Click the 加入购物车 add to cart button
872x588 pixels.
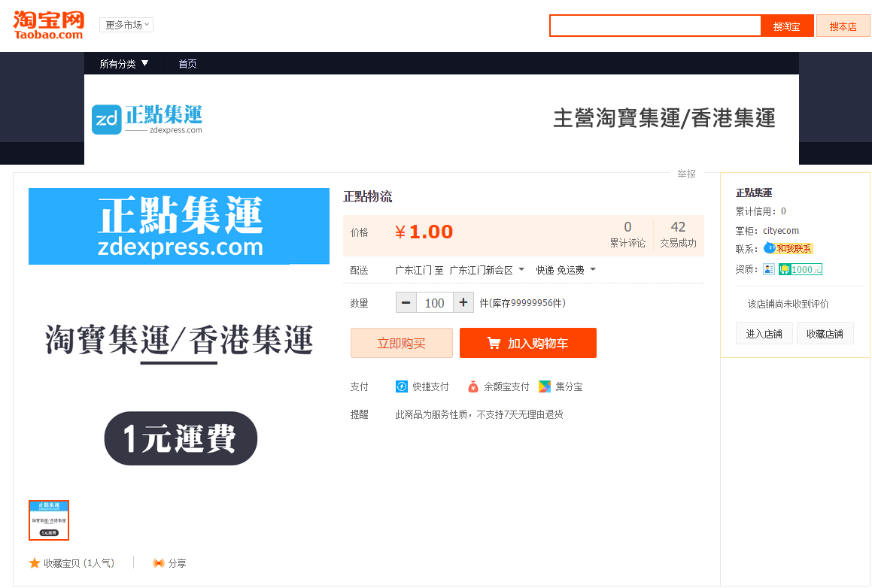(x=527, y=343)
